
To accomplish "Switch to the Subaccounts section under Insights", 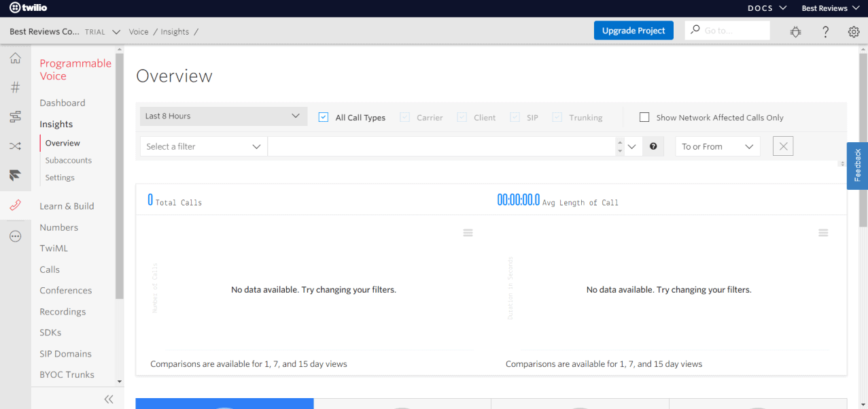I will pyautogui.click(x=69, y=160).
